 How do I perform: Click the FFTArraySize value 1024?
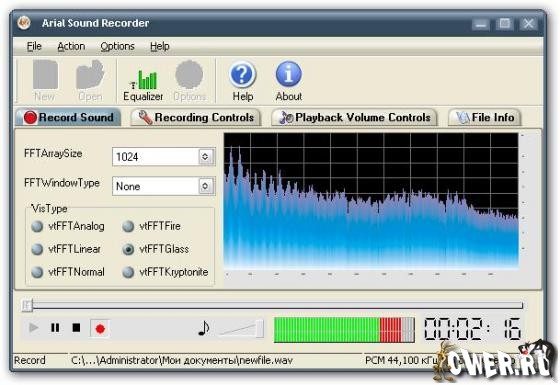coord(128,157)
